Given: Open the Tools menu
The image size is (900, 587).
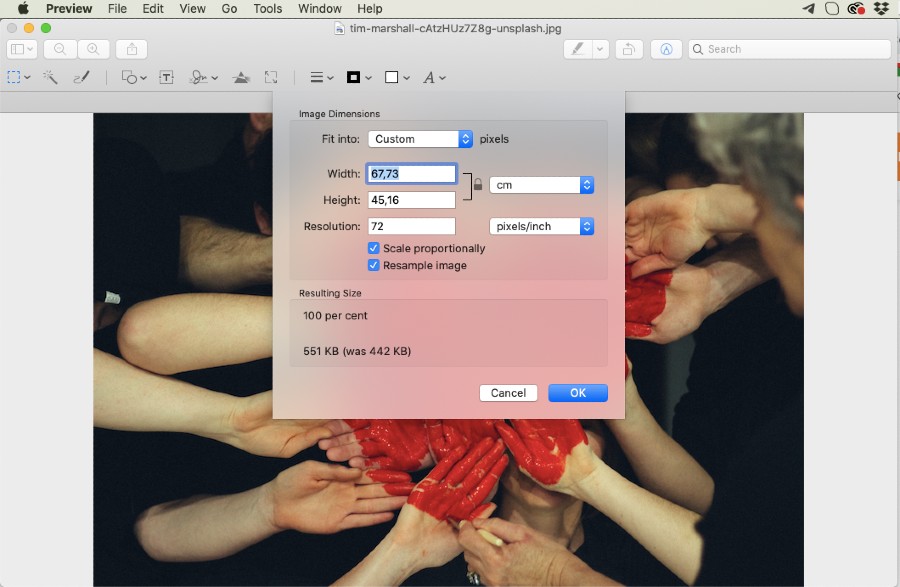Looking at the screenshot, I should (267, 9).
